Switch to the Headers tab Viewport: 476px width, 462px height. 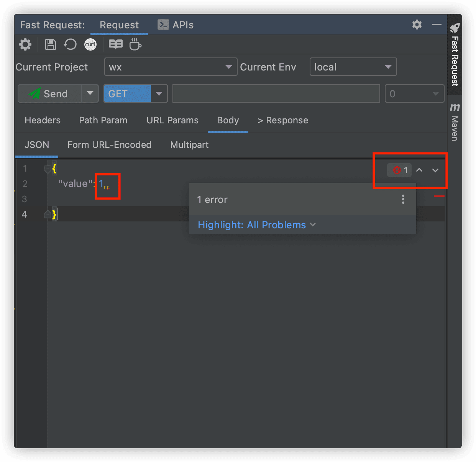43,120
